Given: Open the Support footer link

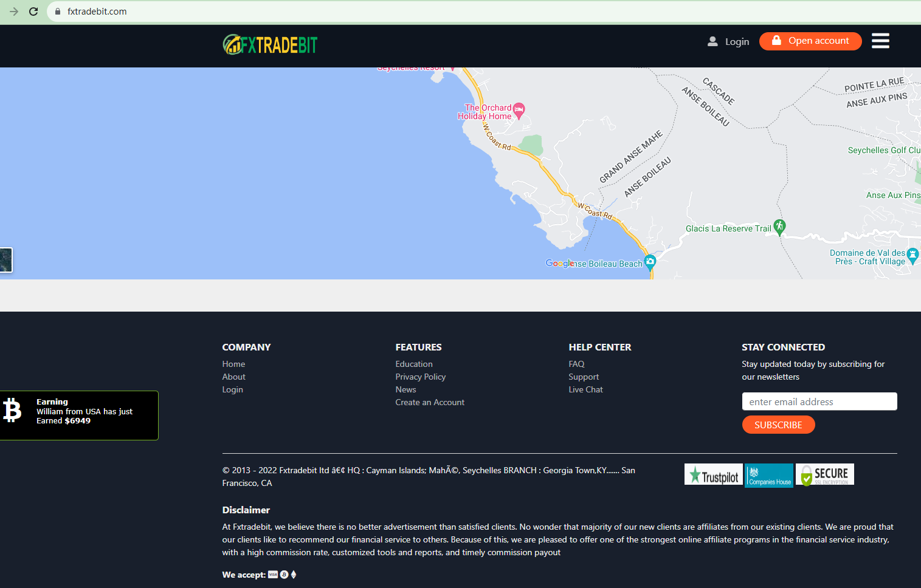Looking at the screenshot, I should pos(584,377).
